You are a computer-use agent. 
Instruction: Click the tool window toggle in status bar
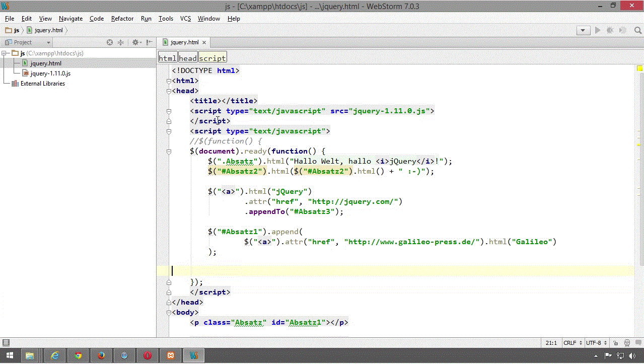pyautogui.click(x=5, y=343)
